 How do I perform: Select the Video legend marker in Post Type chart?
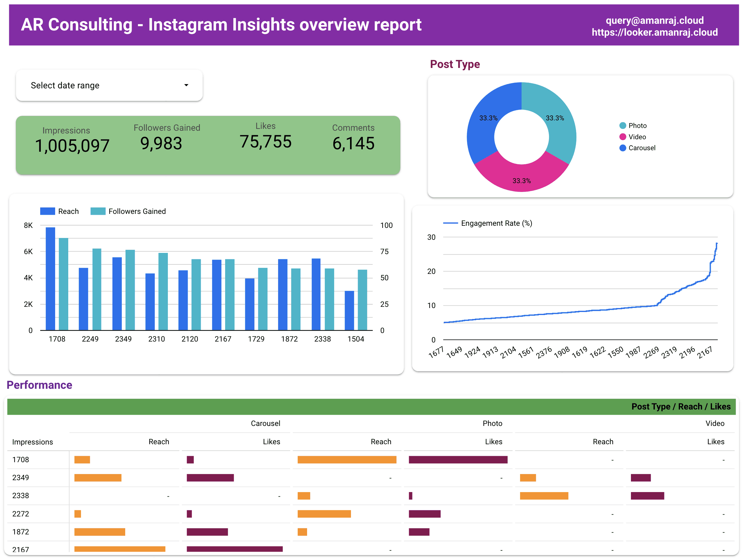pyautogui.click(x=623, y=137)
